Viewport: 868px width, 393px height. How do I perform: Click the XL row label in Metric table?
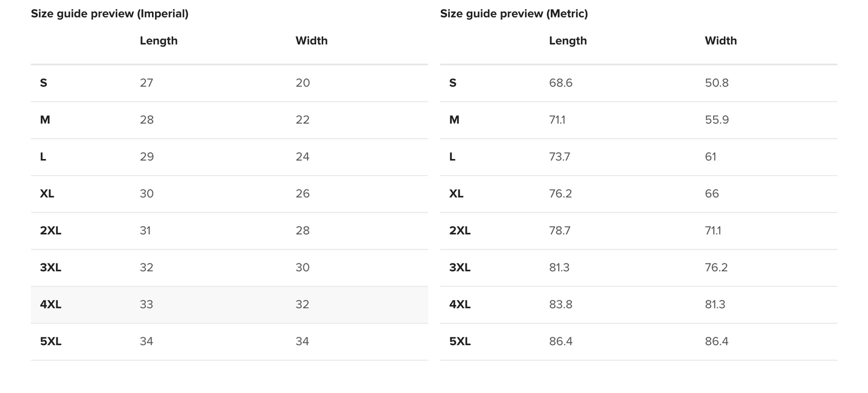pos(456,194)
